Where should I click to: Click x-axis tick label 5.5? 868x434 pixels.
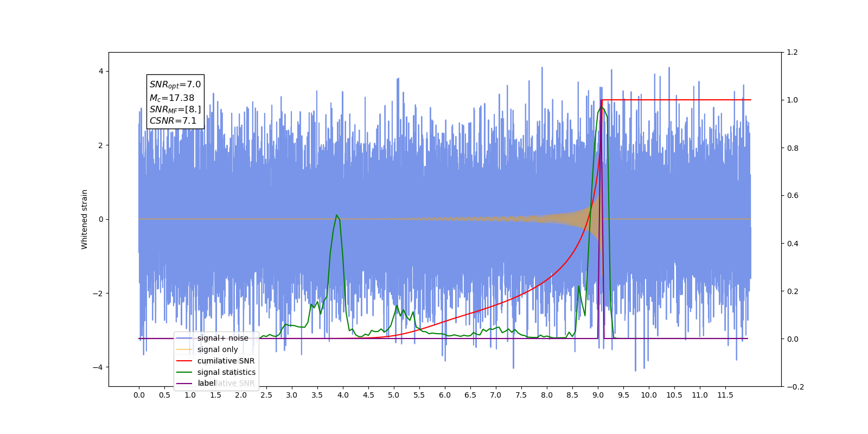(x=419, y=395)
